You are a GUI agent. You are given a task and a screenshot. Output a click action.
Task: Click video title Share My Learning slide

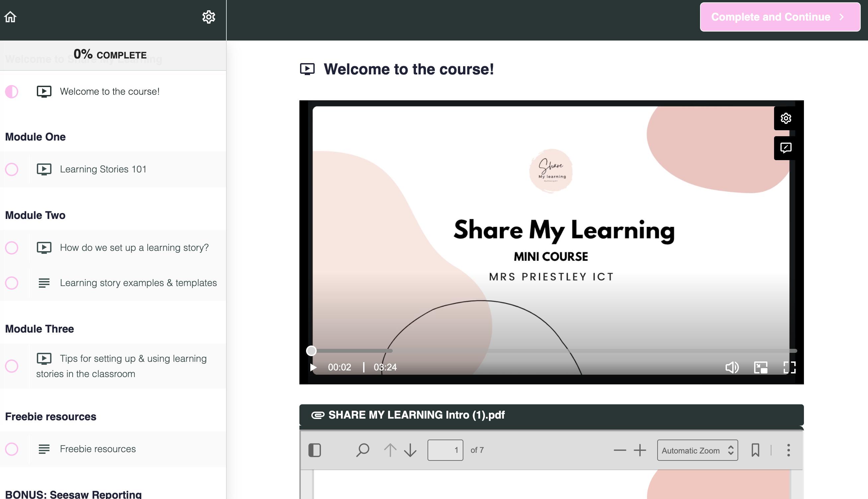564,231
